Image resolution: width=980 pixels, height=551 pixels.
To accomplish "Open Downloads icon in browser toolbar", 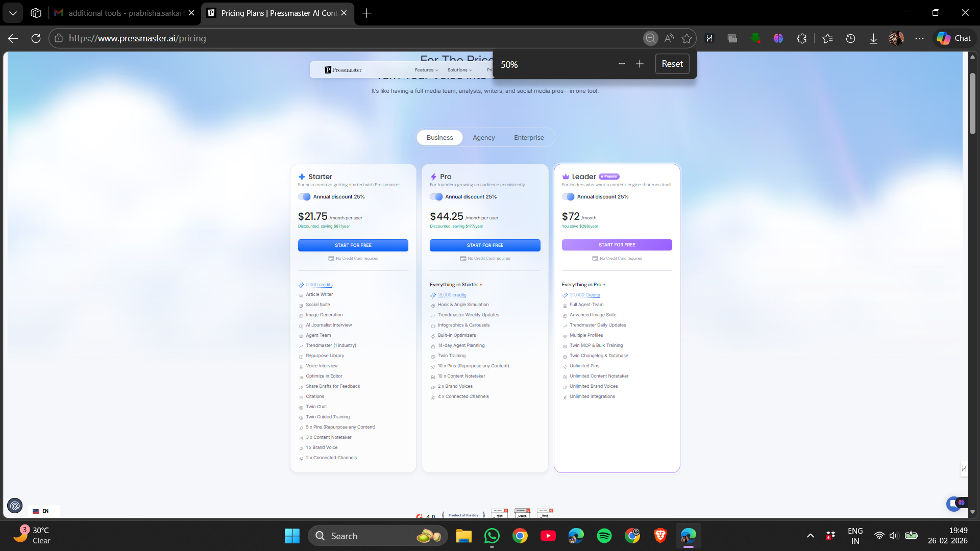I will click(873, 38).
